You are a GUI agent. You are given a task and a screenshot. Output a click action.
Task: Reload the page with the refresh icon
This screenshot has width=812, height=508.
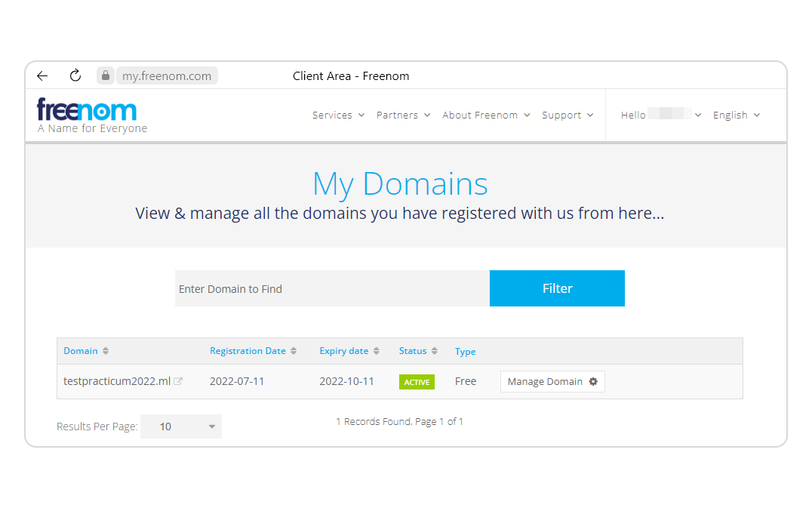[x=75, y=75]
